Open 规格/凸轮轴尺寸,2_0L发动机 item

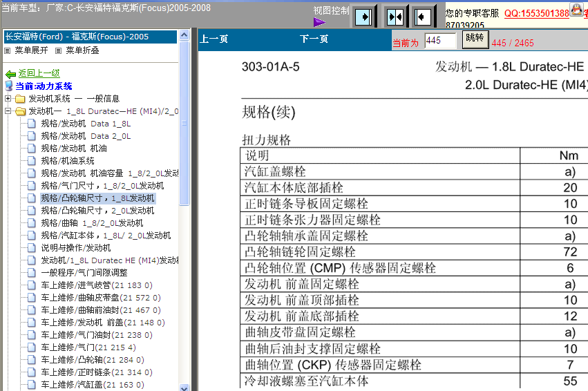click(97, 210)
